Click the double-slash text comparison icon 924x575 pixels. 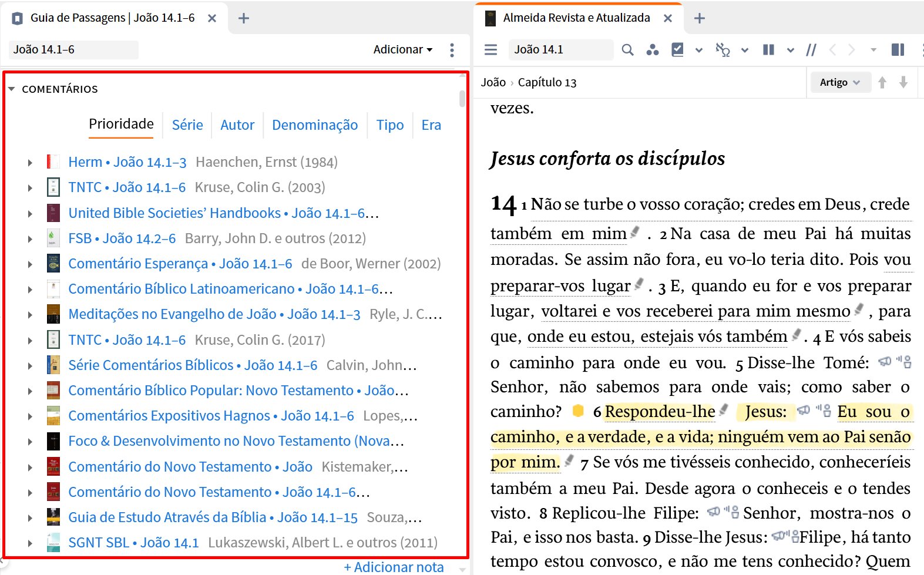click(811, 50)
